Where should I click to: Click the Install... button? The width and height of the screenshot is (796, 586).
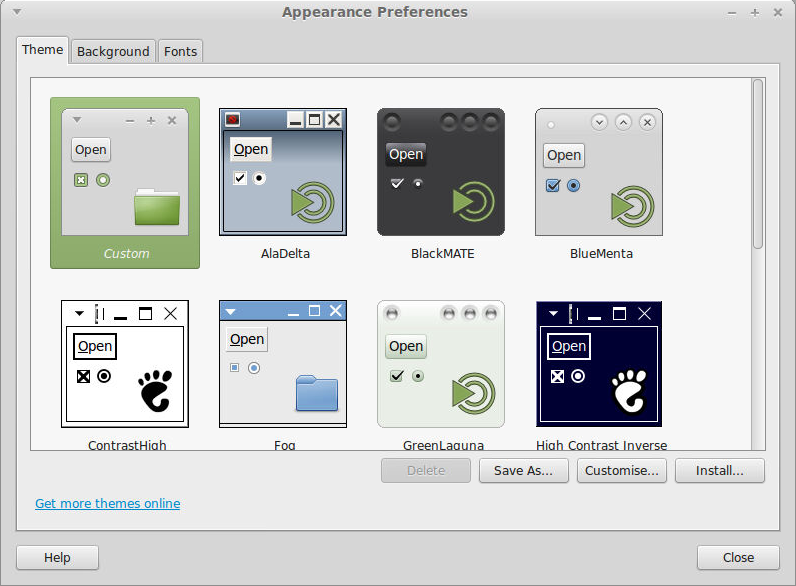(720, 471)
